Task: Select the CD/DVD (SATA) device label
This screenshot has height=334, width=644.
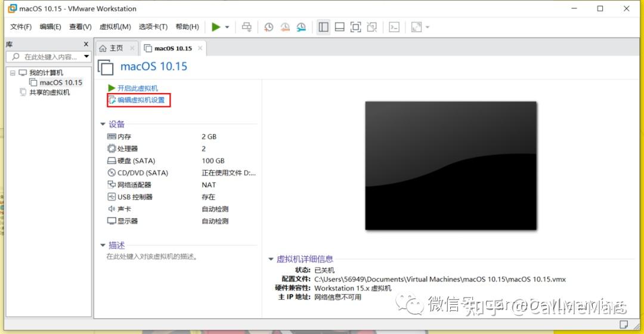Action: click(x=143, y=172)
